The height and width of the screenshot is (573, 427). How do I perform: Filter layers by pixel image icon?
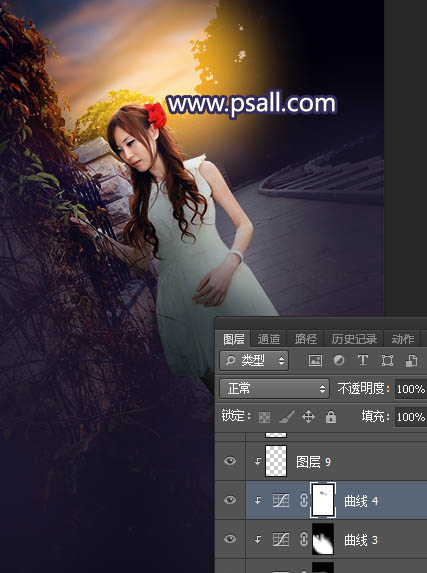click(315, 361)
